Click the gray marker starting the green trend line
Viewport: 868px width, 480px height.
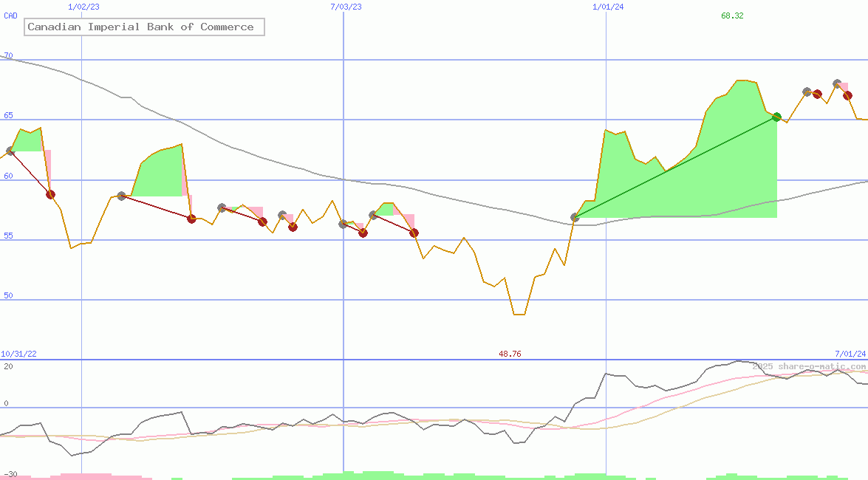point(575,218)
